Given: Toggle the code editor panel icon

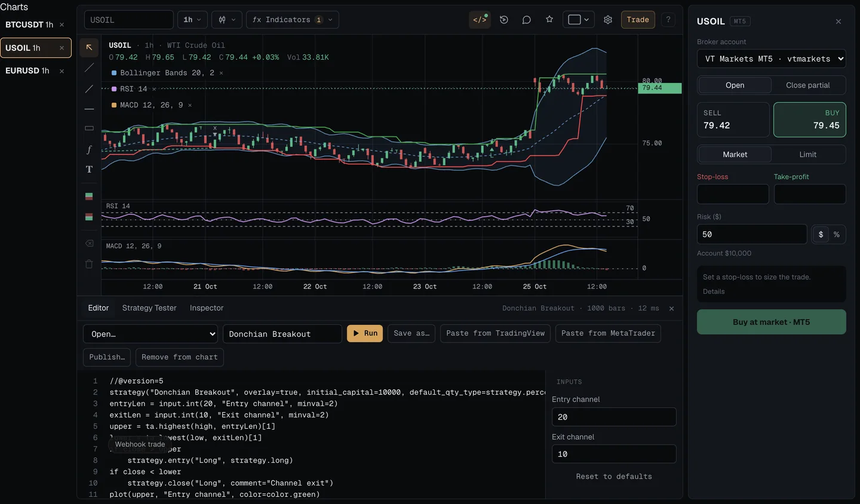Looking at the screenshot, I should pyautogui.click(x=480, y=20).
